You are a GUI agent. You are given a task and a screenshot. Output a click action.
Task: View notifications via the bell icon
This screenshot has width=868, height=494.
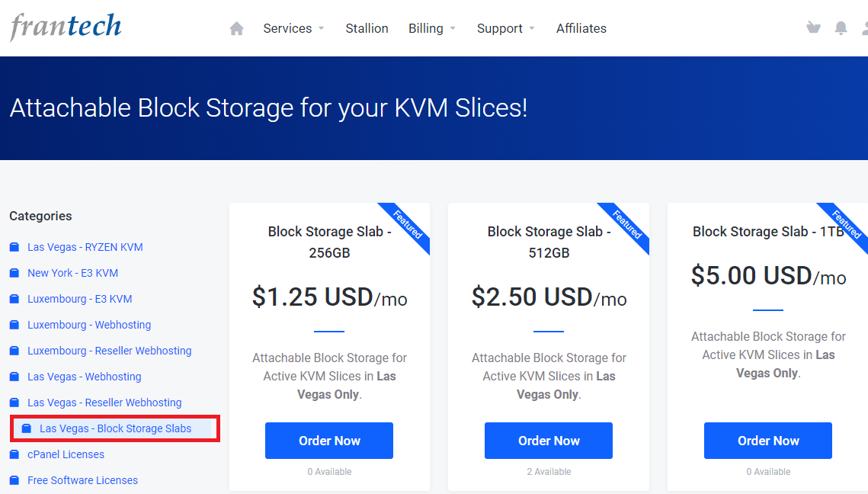pos(841,28)
